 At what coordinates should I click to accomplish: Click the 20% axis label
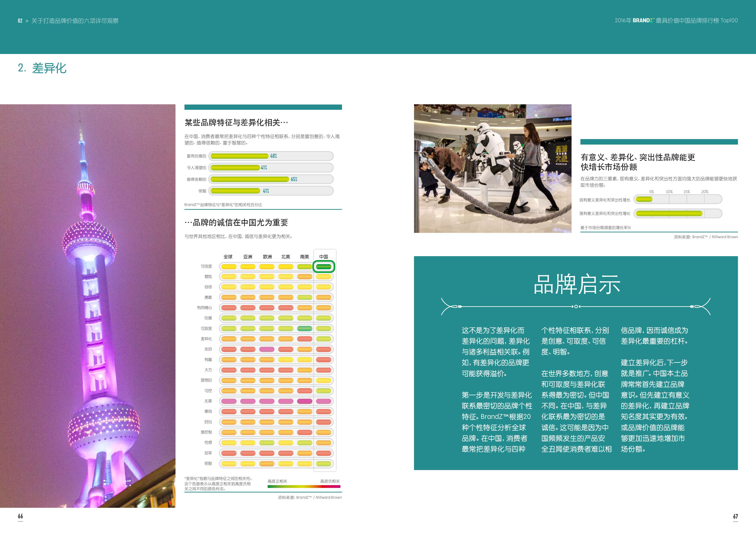[705, 192]
